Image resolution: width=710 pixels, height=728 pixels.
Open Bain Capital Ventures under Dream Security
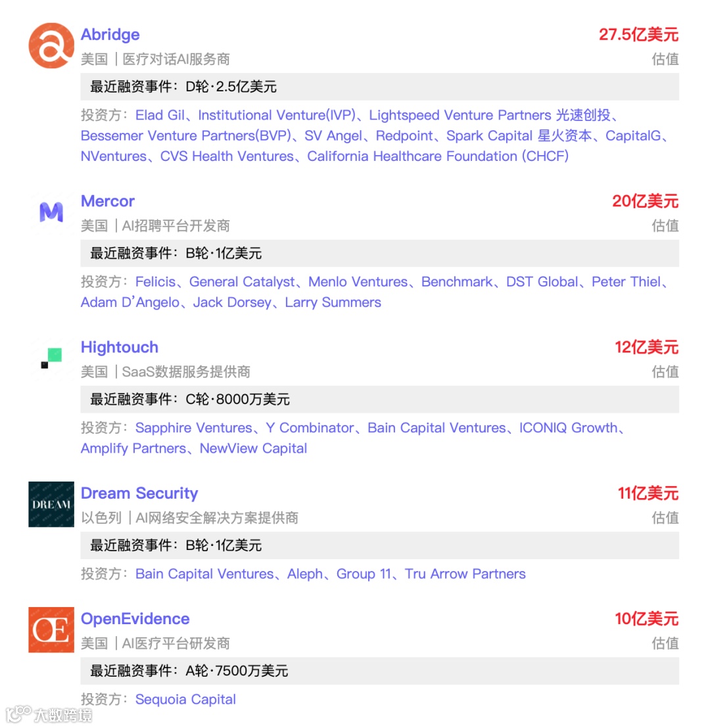(x=204, y=574)
